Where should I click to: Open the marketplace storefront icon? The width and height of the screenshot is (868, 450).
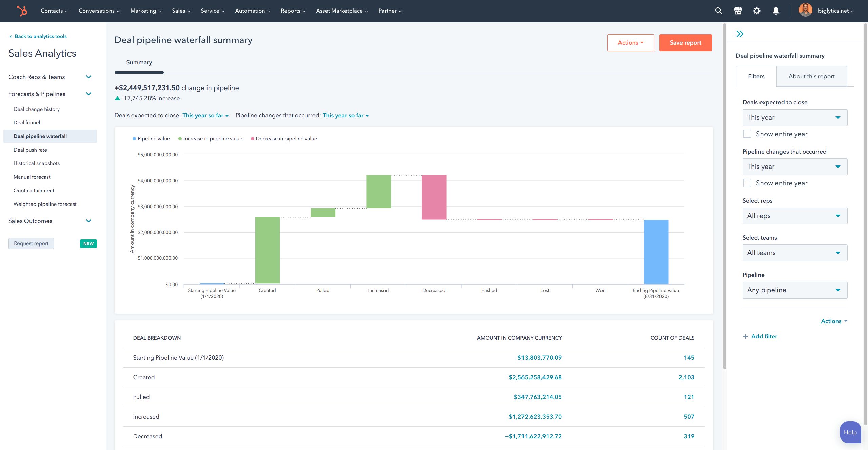[x=738, y=11]
